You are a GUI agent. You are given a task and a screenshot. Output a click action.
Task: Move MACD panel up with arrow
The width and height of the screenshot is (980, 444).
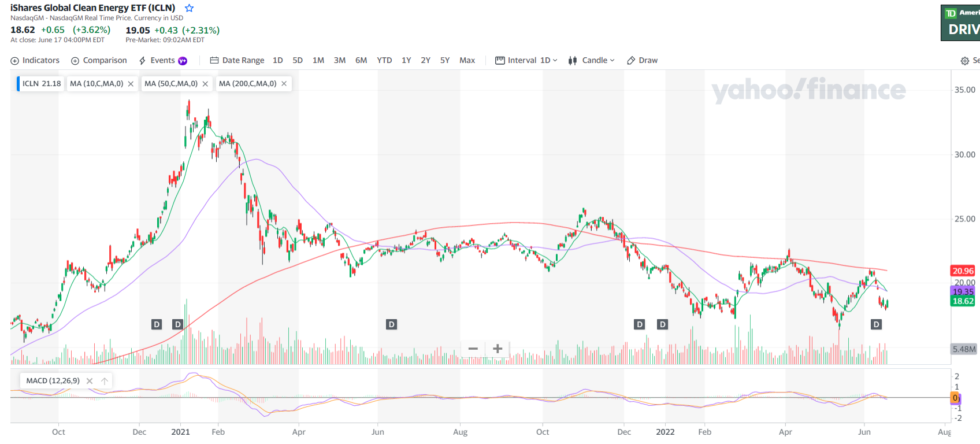click(x=105, y=381)
